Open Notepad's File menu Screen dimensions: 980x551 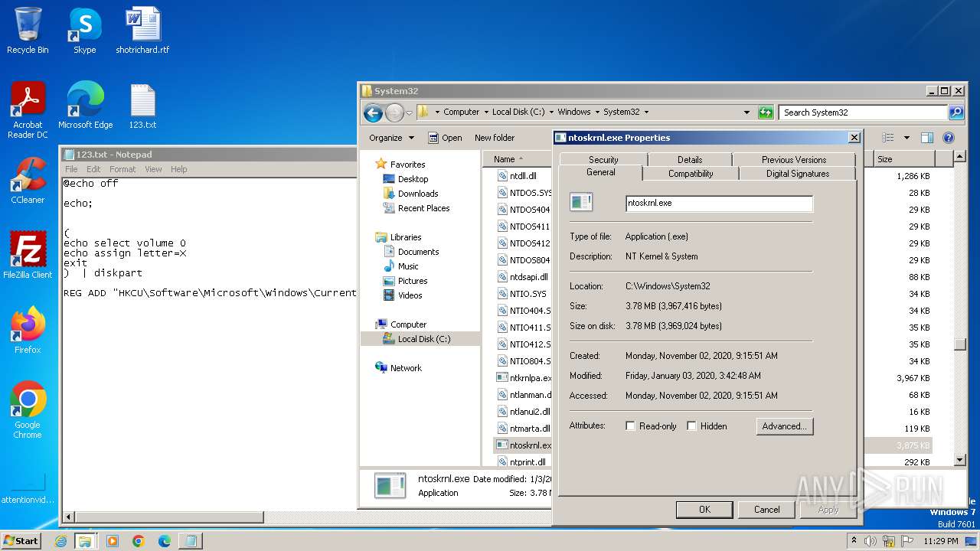(x=71, y=169)
